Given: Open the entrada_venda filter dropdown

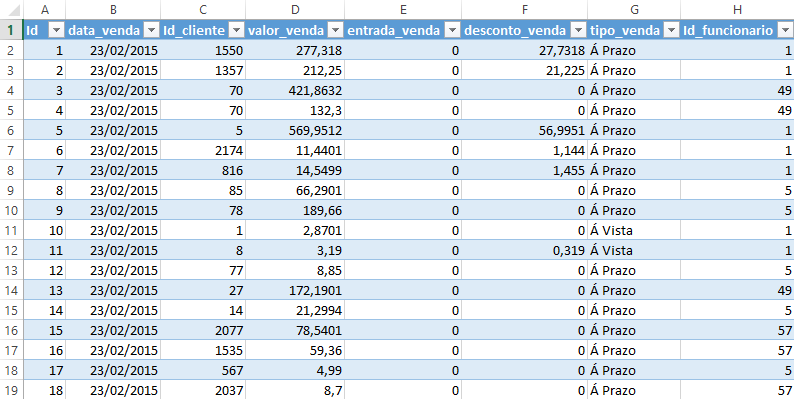Looking at the screenshot, I should click(452, 31).
